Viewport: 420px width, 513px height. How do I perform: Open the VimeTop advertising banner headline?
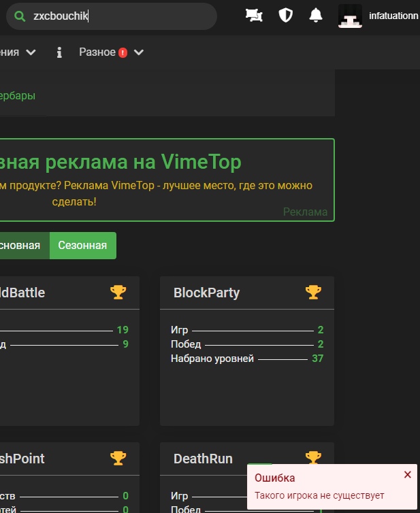(120, 162)
